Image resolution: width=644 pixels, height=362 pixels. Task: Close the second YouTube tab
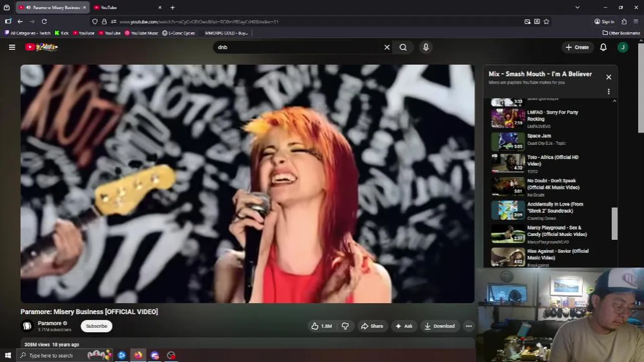160,8
